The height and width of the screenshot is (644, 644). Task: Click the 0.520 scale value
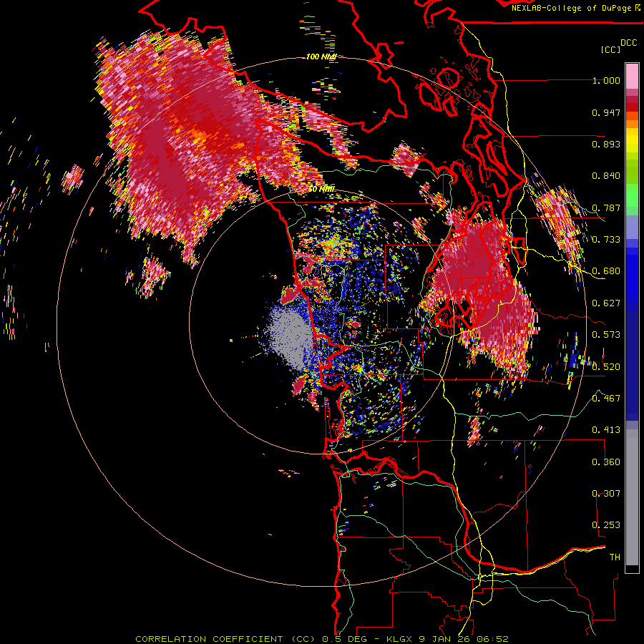pos(606,367)
